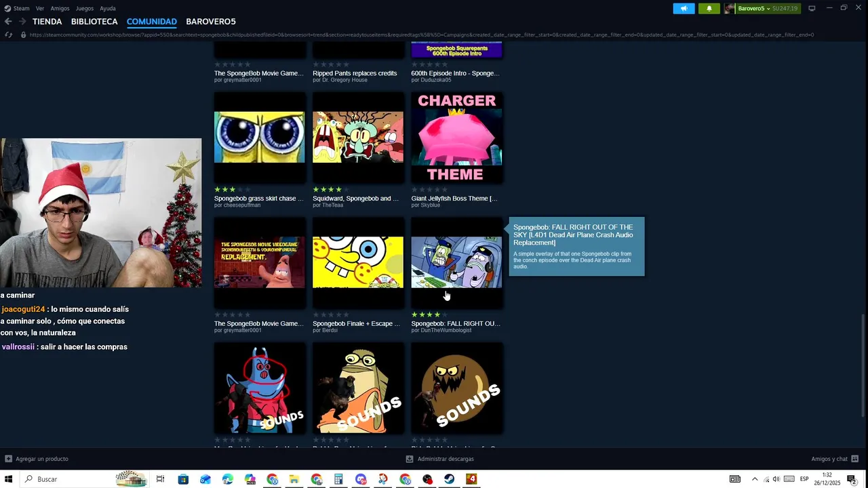Viewport: 868px width, 488px height.
Task: Click the back navigation arrow
Action: point(8,22)
